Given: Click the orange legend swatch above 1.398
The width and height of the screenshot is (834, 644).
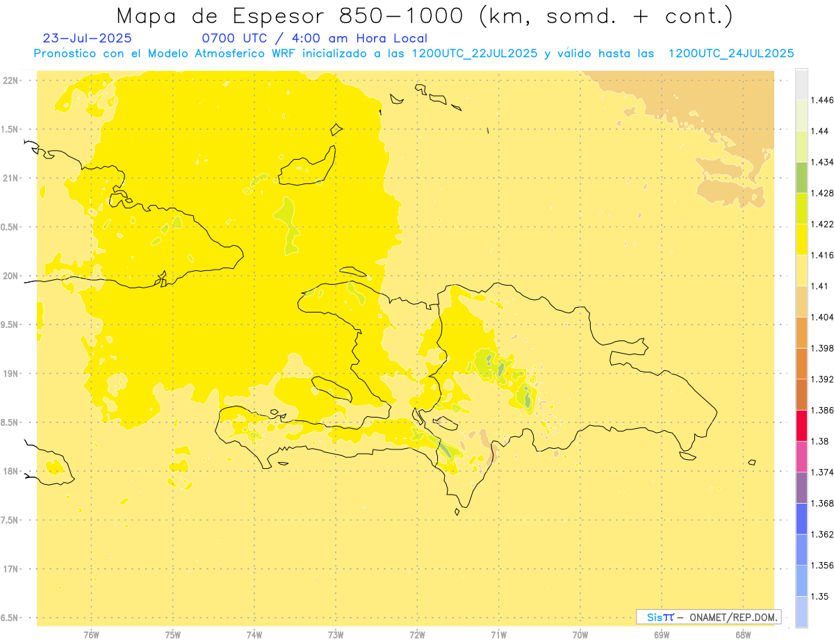Looking at the screenshot, I should pyautogui.click(x=801, y=333).
